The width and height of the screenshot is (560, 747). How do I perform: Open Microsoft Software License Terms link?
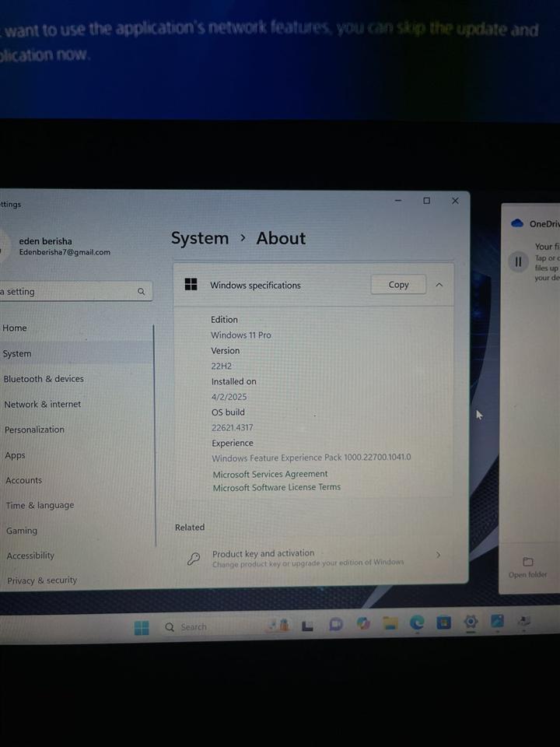point(277,487)
